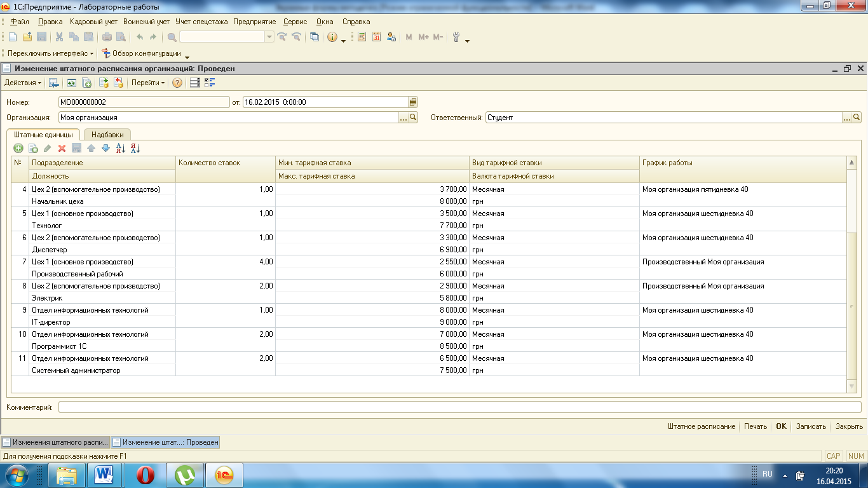868x488 pixels.
Task: Open Opera browser from taskbar
Action: tap(146, 474)
